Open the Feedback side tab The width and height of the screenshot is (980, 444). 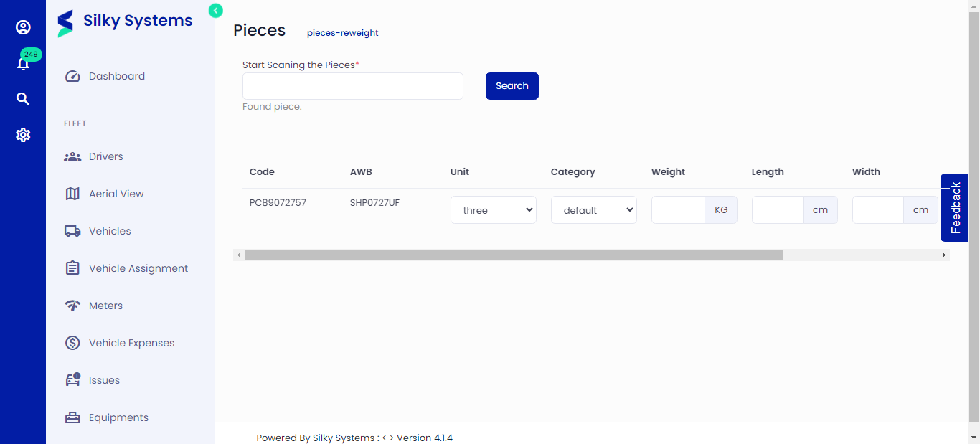click(954, 207)
